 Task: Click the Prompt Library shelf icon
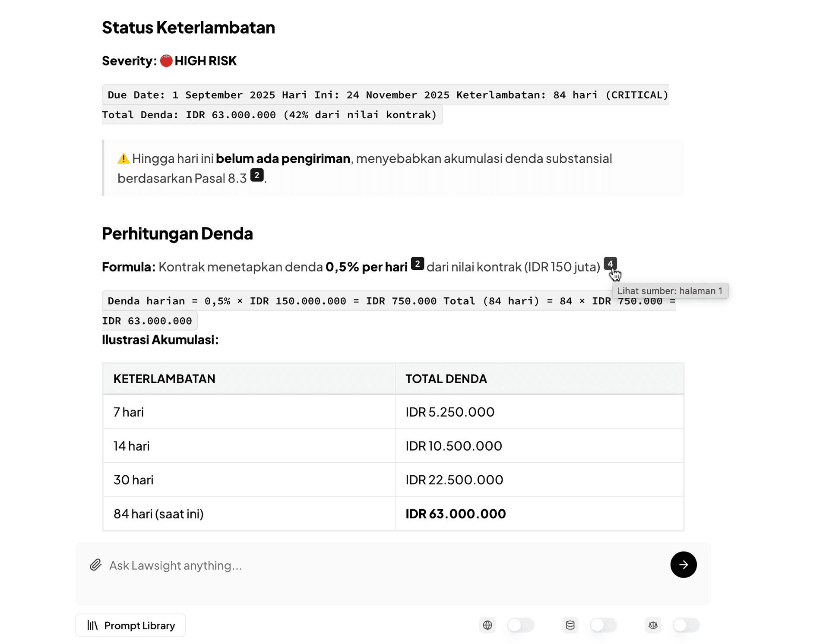[93, 625]
